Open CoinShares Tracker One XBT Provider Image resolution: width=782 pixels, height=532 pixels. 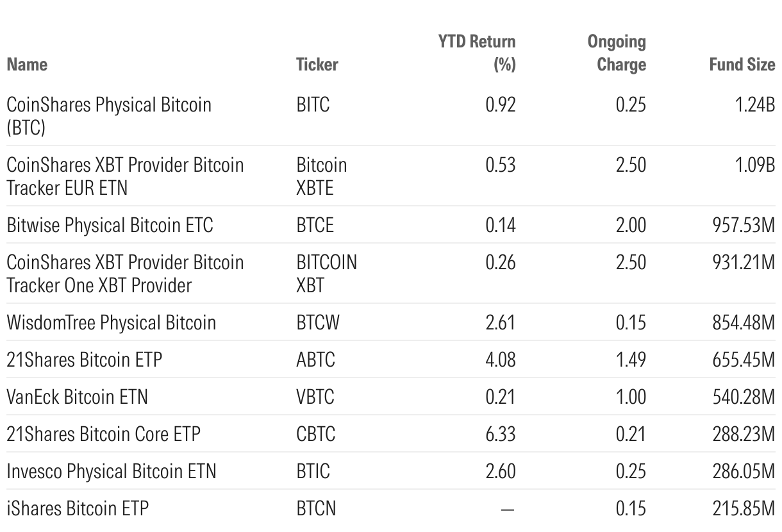[125, 273]
